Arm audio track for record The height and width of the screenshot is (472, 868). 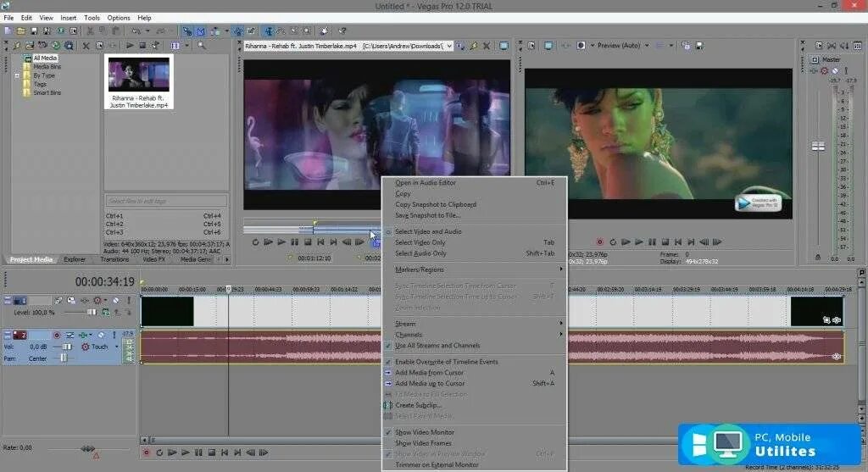(x=57, y=335)
